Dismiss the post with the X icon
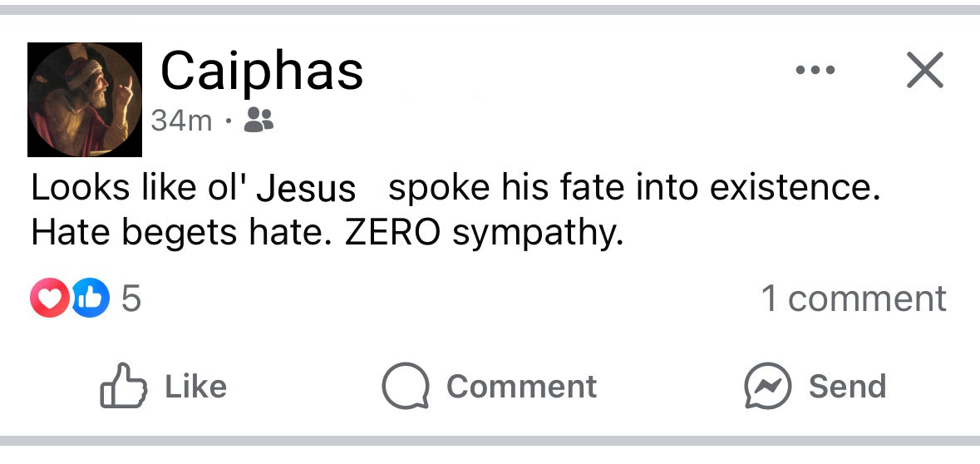 tap(924, 70)
